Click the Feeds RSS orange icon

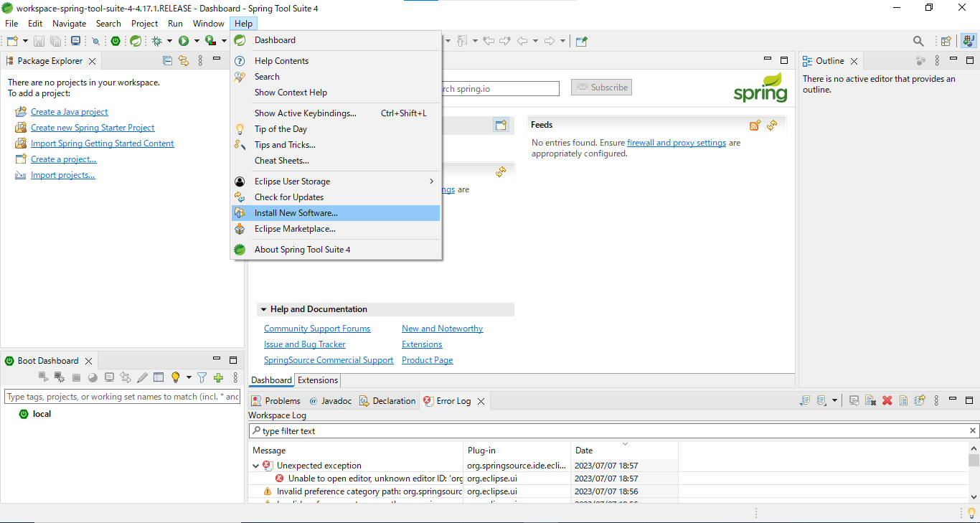755,126
